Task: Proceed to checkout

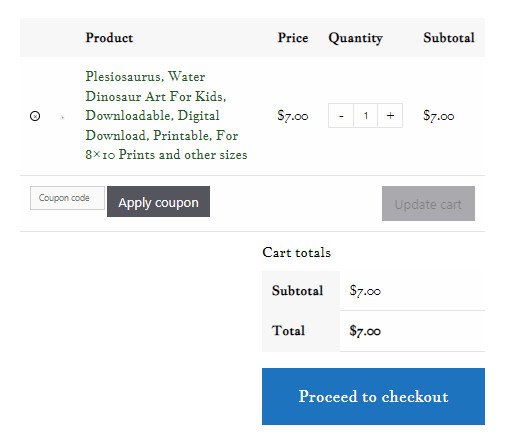Action: tap(373, 397)
